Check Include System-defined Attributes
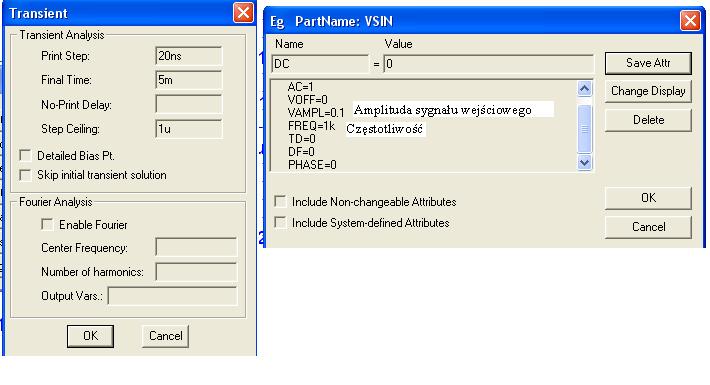 pos(280,222)
